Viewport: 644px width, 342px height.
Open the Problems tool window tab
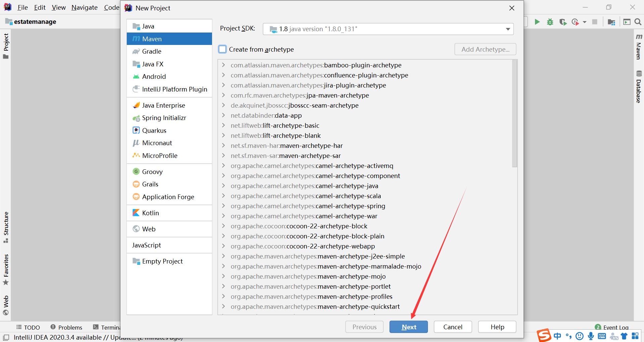66,327
